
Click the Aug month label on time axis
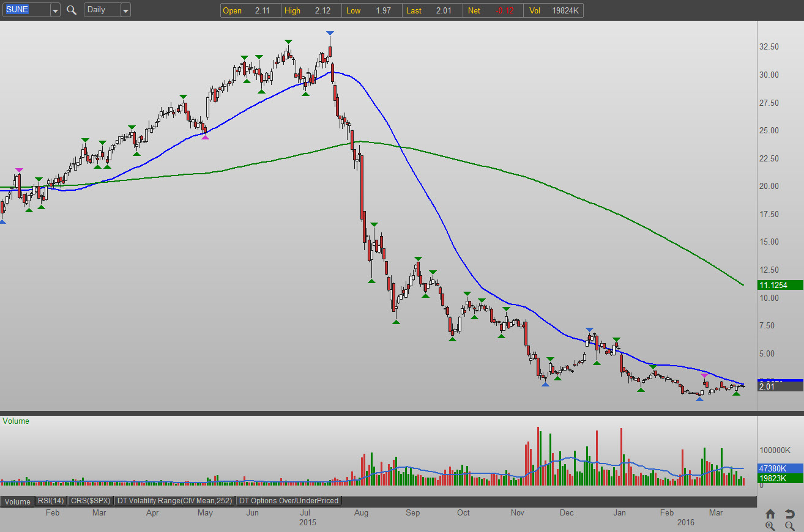pyautogui.click(x=361, y=513)
